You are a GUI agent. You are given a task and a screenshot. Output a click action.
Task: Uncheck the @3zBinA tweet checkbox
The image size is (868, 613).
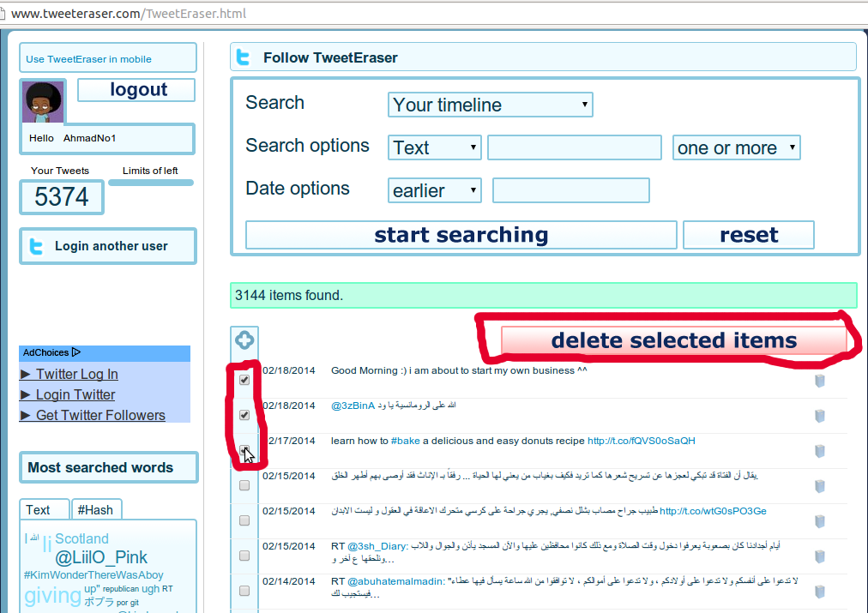click(x=244, y=415)
